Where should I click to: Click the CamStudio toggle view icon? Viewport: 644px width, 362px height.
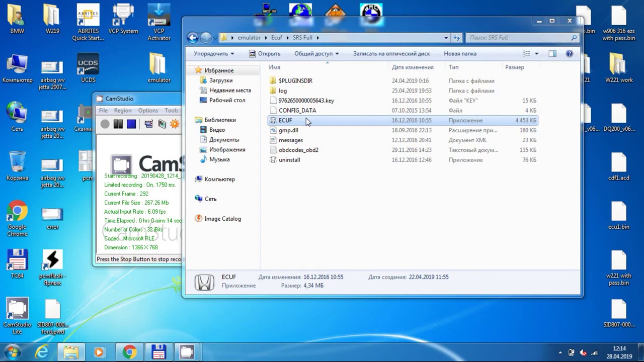point(148,124)
